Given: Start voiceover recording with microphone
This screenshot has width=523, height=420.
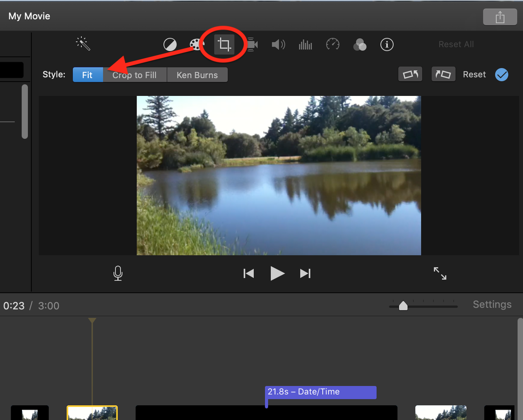Looking at the screenshot, I should 118,273.
